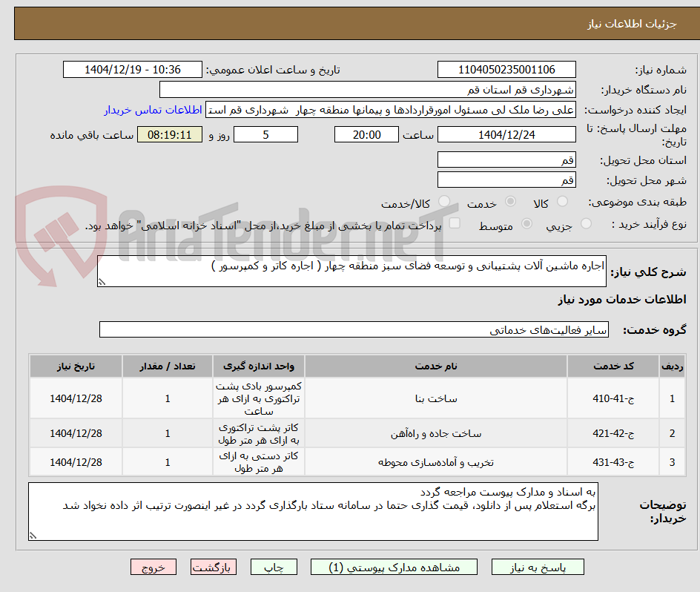Image resolution: width=700 pixels, height=592 pixels.
Task: Click the تاریخ نیاز column header
Action: tap(76, 366)
